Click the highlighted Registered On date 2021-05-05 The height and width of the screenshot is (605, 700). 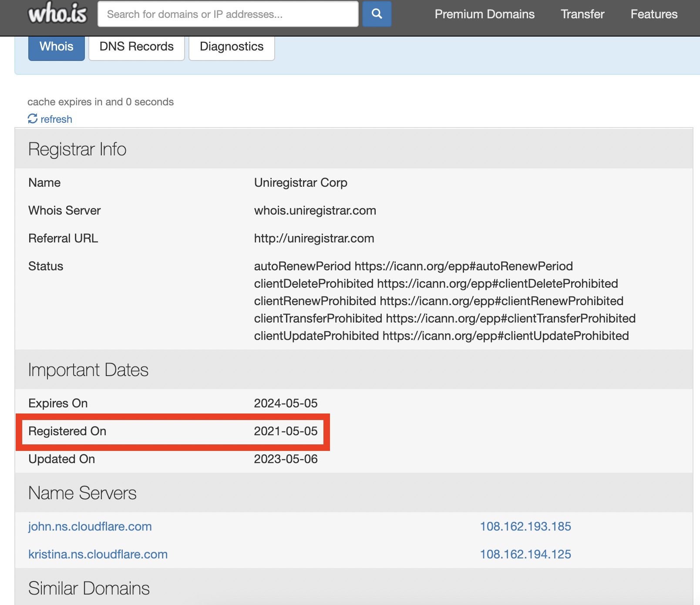[286, 431]
